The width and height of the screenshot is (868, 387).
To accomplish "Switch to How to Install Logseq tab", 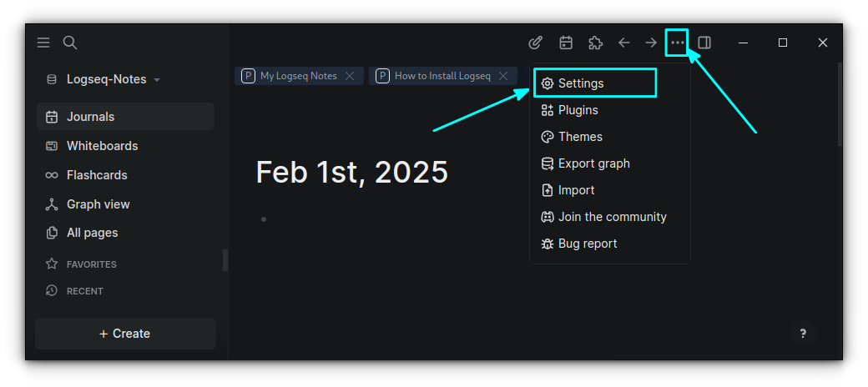I will (442, 76).
